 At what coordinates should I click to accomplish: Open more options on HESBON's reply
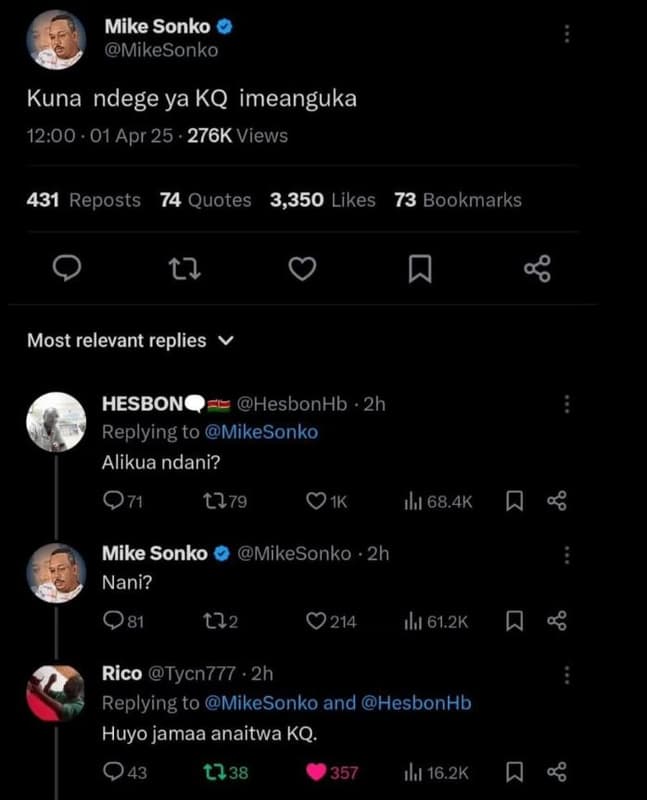pos(565,404)
